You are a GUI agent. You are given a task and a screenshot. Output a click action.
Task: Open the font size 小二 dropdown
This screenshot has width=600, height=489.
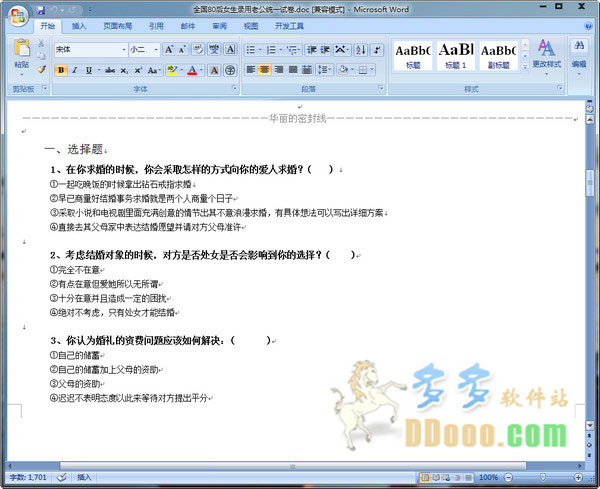pyautogui.click(x=156, y=50)
